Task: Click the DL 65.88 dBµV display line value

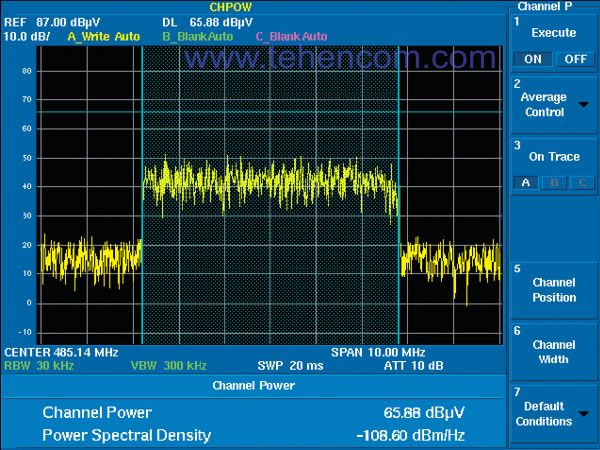Action: click(x=207, y=22)
